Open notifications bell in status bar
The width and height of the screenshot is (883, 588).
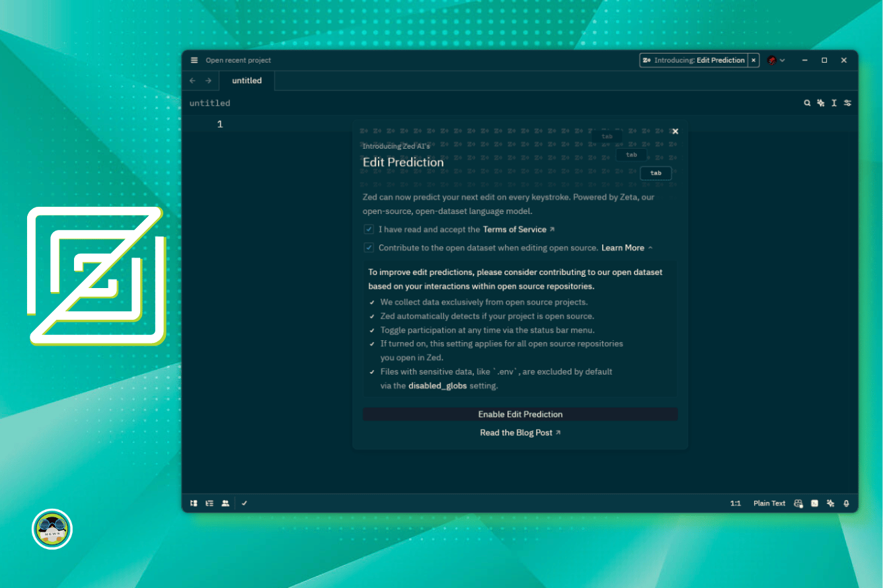(x=846, y=503)
